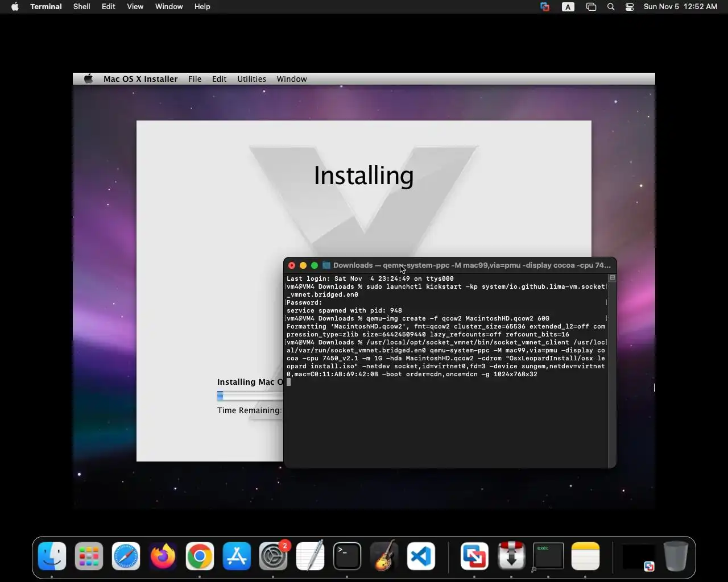Screen dimensions: 728x582
Task: Launch Google Chrome from the Dock
Action: coord(200,556)
